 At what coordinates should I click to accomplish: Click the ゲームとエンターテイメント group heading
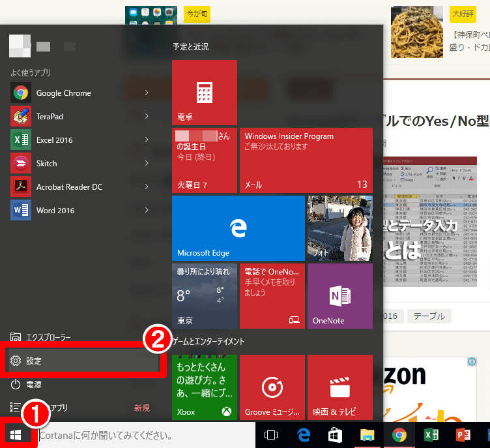[x=209, y=341]
